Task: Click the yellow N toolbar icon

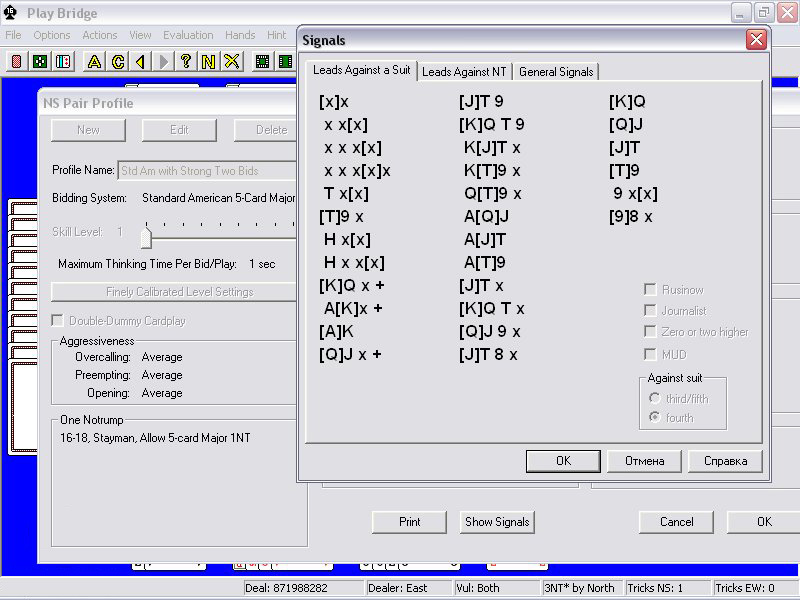Action: coord(209,62)
